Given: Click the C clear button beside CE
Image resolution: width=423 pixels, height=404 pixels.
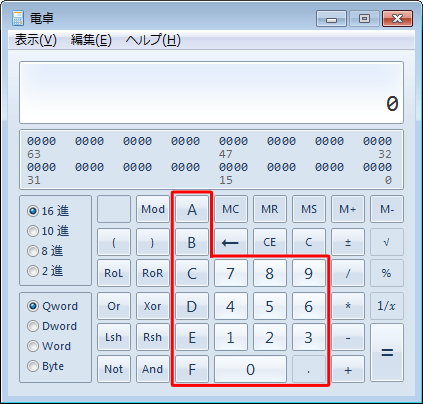Looking at the screenshot, I should (x=309, y=242).
